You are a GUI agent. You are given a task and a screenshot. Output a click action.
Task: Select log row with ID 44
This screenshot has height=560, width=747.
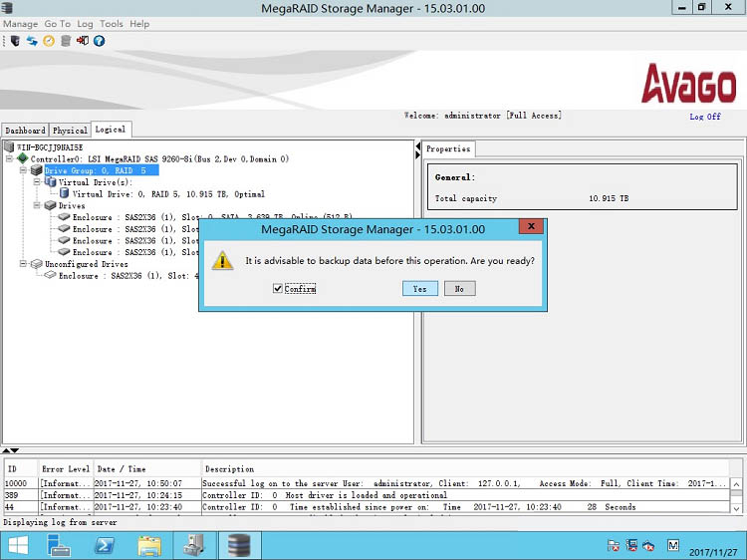pos(366,506)
